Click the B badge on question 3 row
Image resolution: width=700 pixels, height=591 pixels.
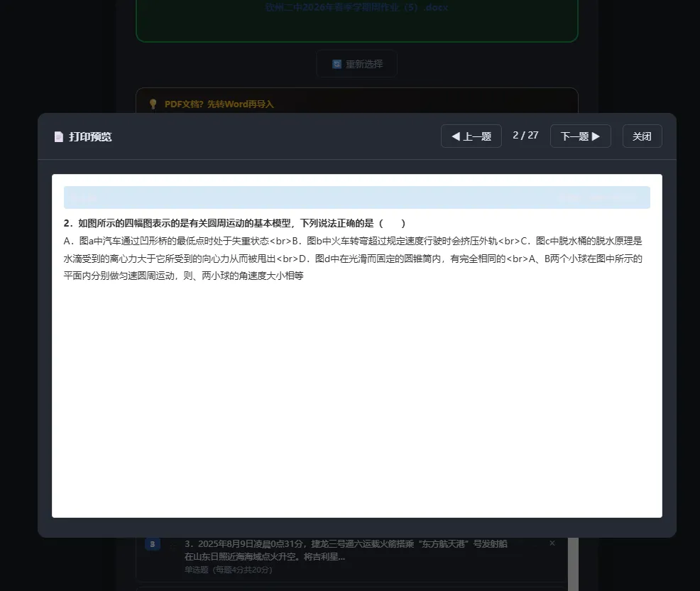coord(152,544)
